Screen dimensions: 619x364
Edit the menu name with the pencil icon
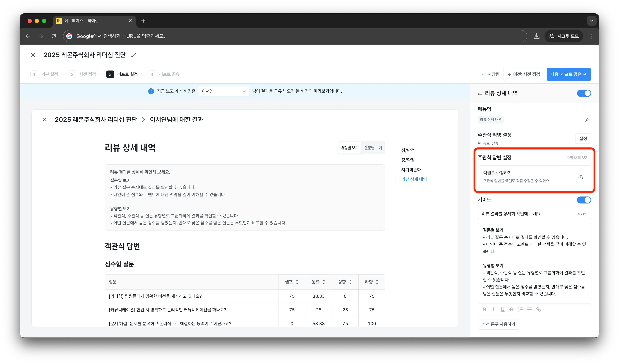pos(587,120)
